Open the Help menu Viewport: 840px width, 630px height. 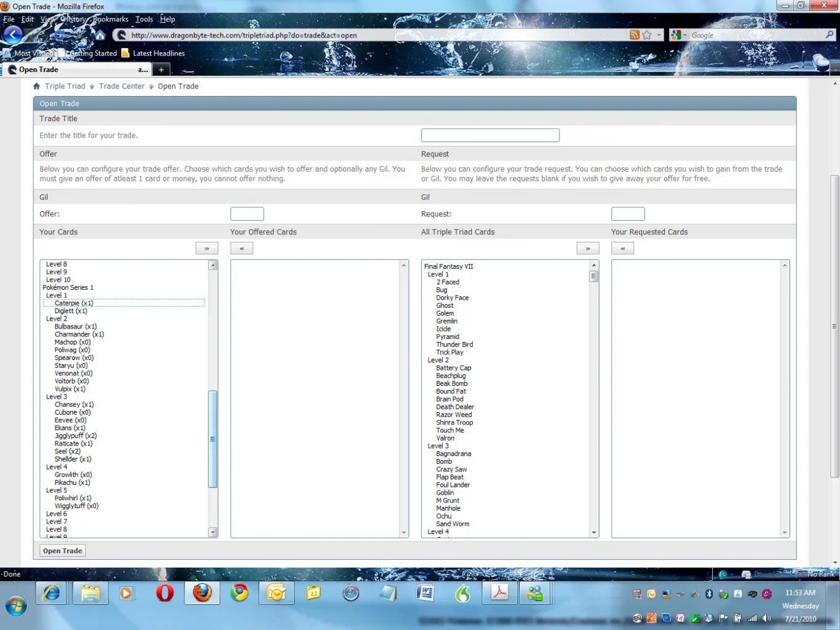point(168,19)
